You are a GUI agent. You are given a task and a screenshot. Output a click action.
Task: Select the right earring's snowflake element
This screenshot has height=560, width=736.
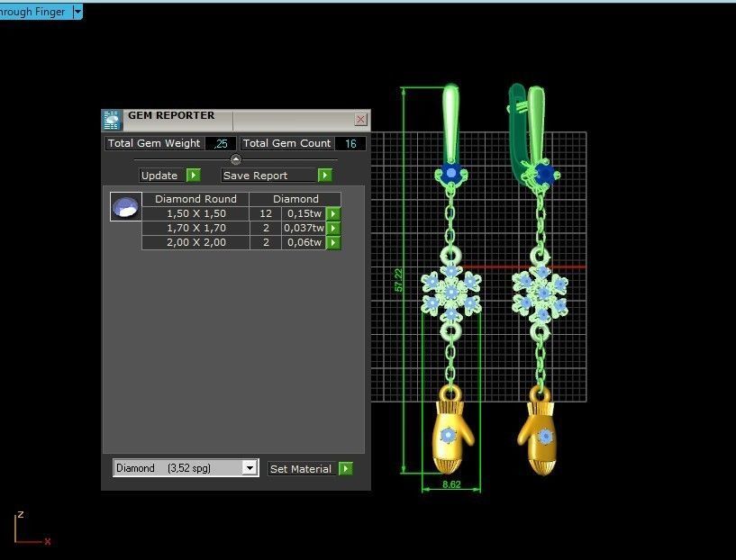540,294
